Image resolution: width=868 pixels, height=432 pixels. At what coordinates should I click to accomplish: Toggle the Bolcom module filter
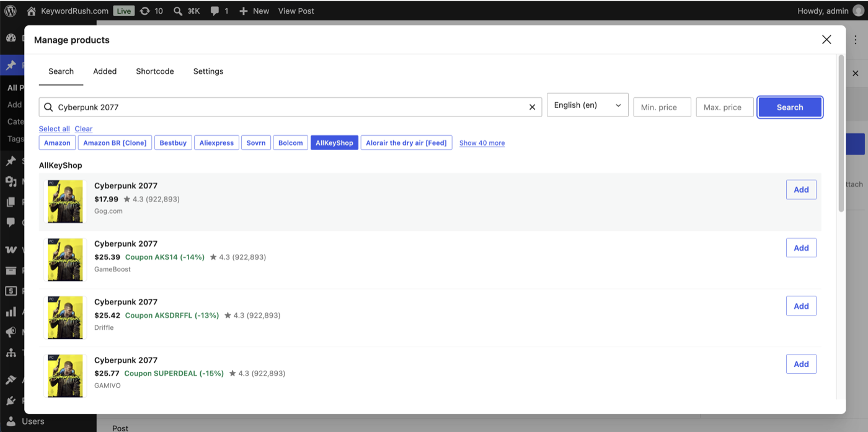click(291, 143)
